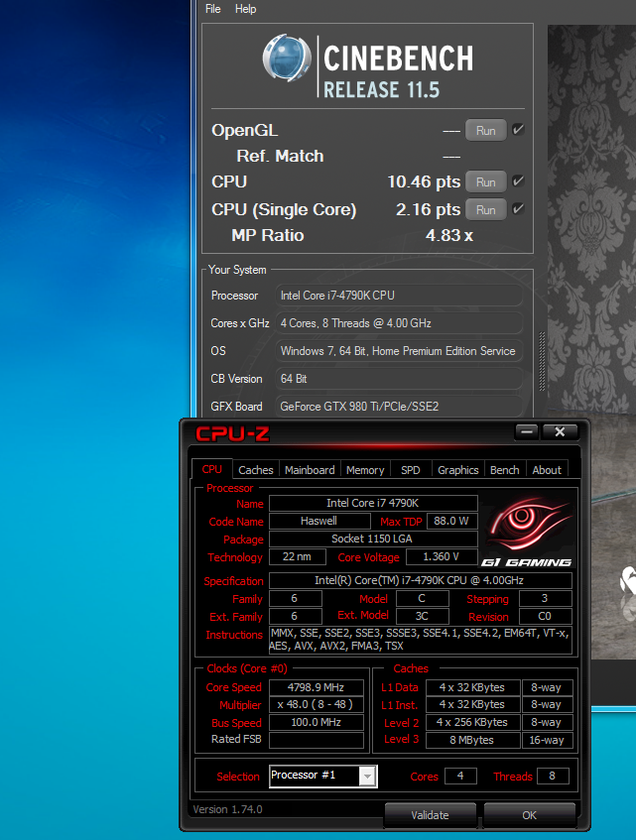Click the Level 3 cache value 8 MBytes
The height and width of the screenshot is (840, 636).
tap(472, 740)
